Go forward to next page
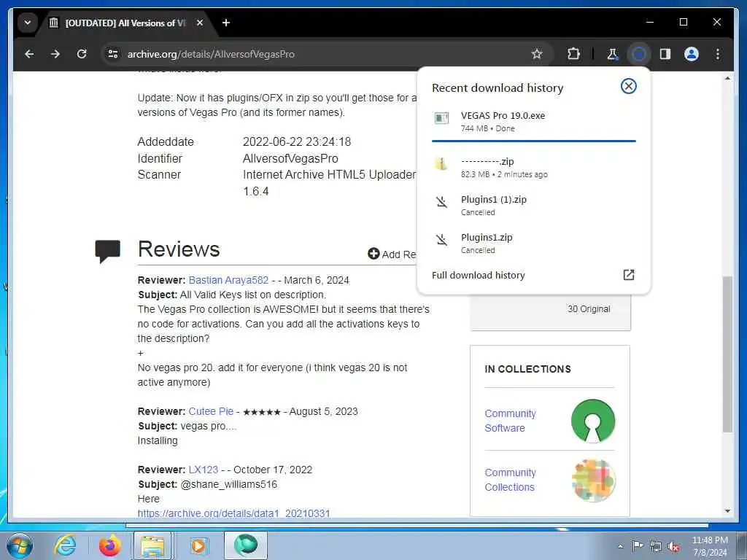 pyautogui.click(x=55, y=54)
